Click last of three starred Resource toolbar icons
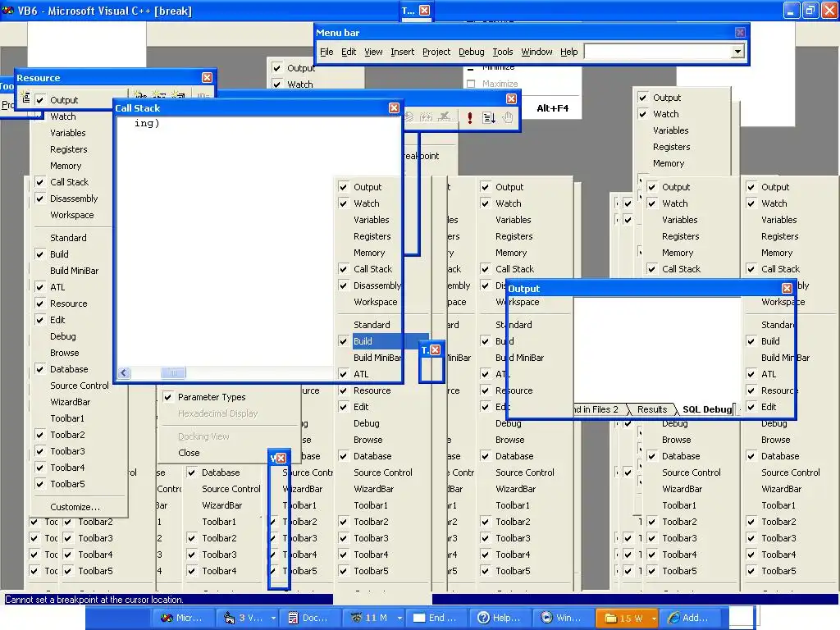The width and height of the screenshot is (840, 630). (178, 95)
